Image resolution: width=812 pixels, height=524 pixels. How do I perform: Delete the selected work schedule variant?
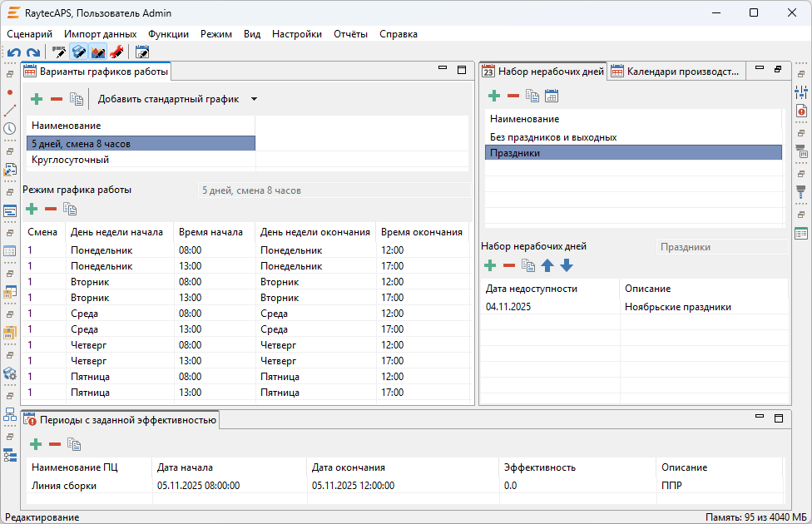click(x=57, y=99)
